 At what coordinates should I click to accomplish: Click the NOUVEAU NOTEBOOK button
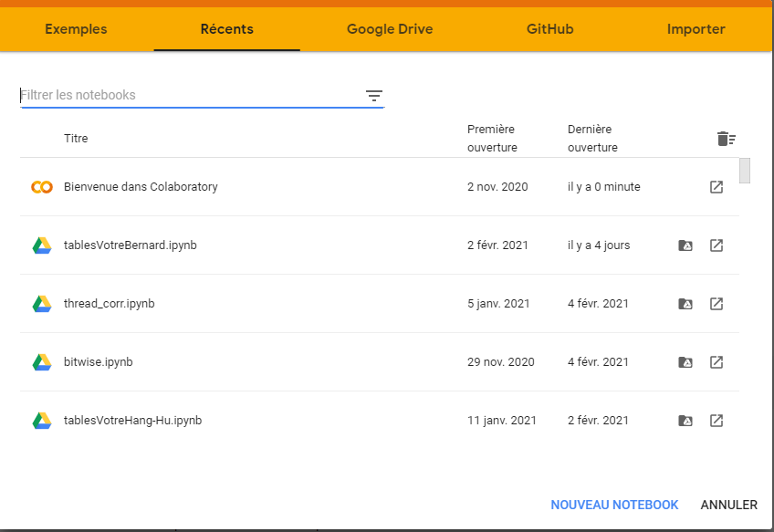point(614,505)
